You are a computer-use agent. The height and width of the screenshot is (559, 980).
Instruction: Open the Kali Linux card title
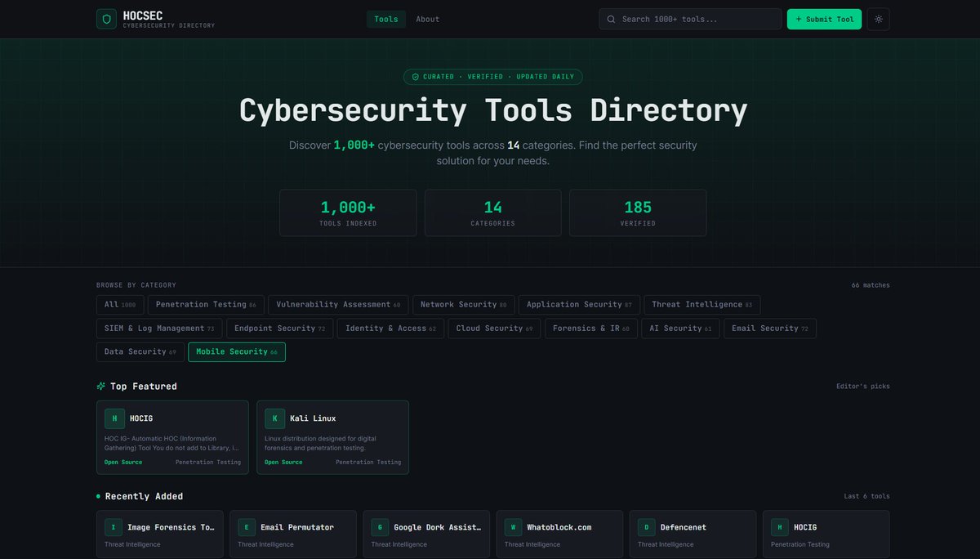coord(313,418)
